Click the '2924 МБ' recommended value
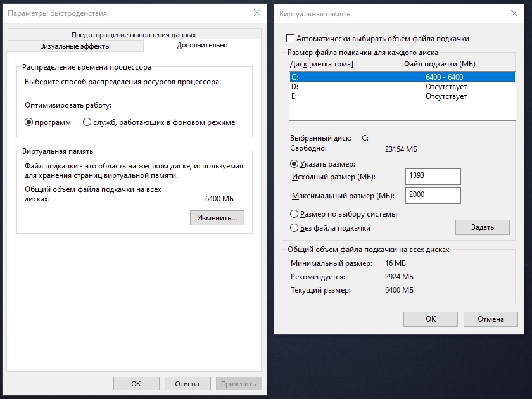 pyautogui.click(x=399, y=277)
